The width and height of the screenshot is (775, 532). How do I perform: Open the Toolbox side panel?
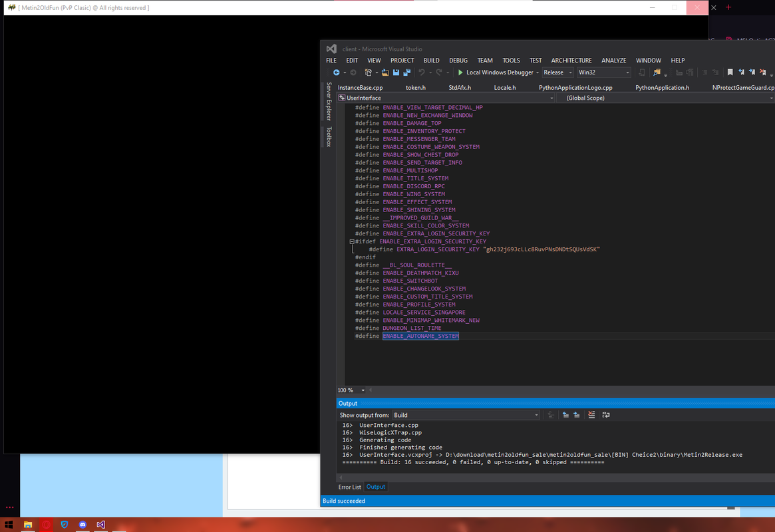click(x=329, y=136)
